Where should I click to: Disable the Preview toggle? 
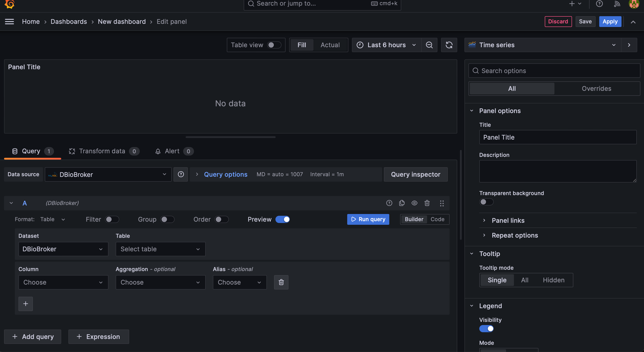[x=282, y=219]
